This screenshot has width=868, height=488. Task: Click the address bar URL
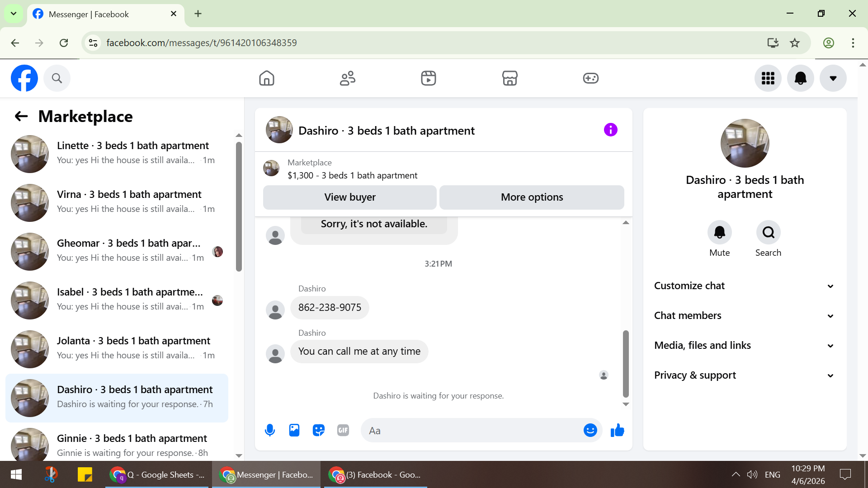(202, 43)
